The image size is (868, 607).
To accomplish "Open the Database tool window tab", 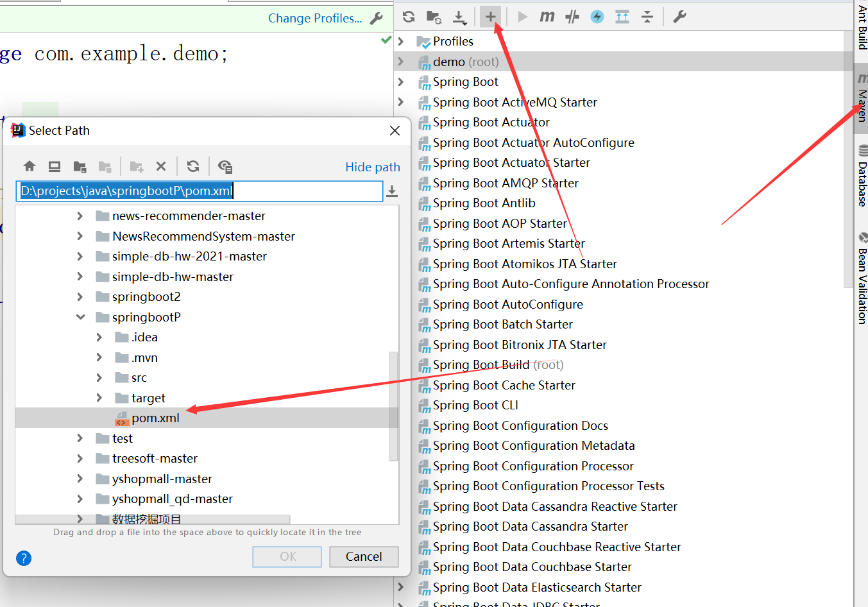I will [x=862, y=176].
